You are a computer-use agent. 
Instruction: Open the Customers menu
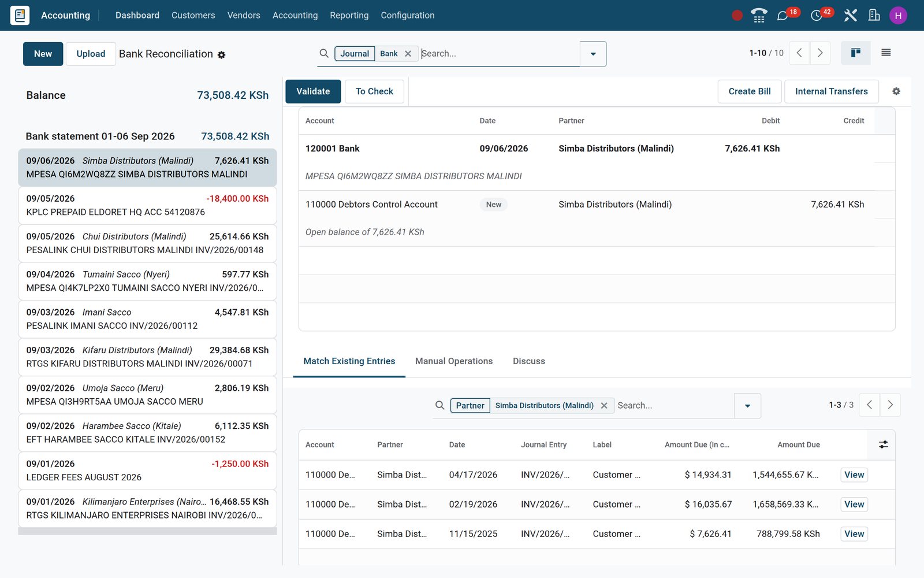(193, 16)
